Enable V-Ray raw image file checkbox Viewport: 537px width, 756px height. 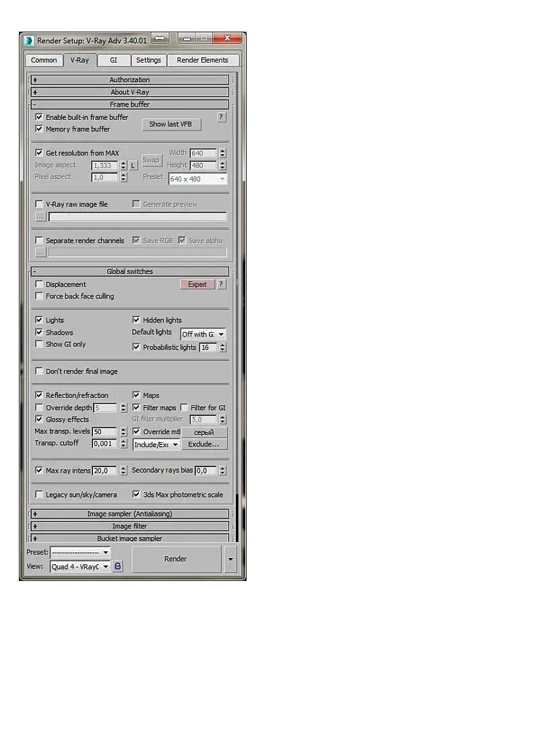[39, 205]
